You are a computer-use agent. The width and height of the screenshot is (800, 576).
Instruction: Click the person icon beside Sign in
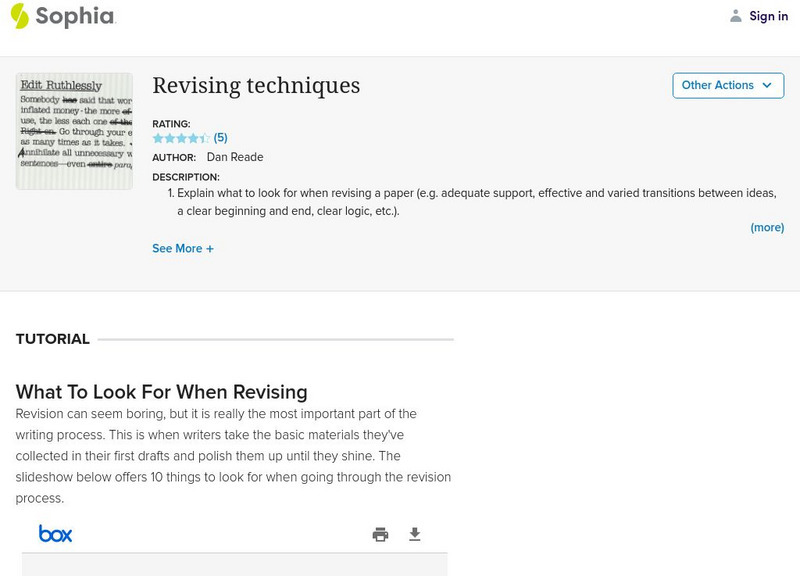(x=736, y=16)
